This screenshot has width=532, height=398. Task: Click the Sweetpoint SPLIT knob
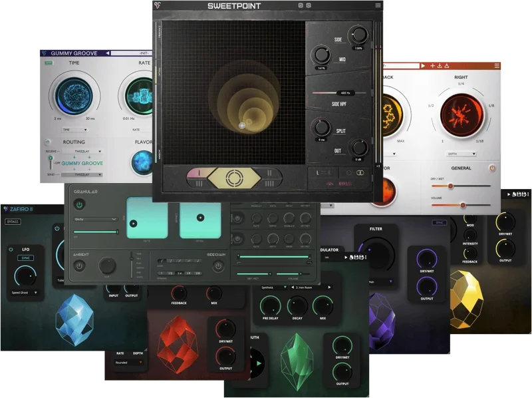[x=321, y=127]
